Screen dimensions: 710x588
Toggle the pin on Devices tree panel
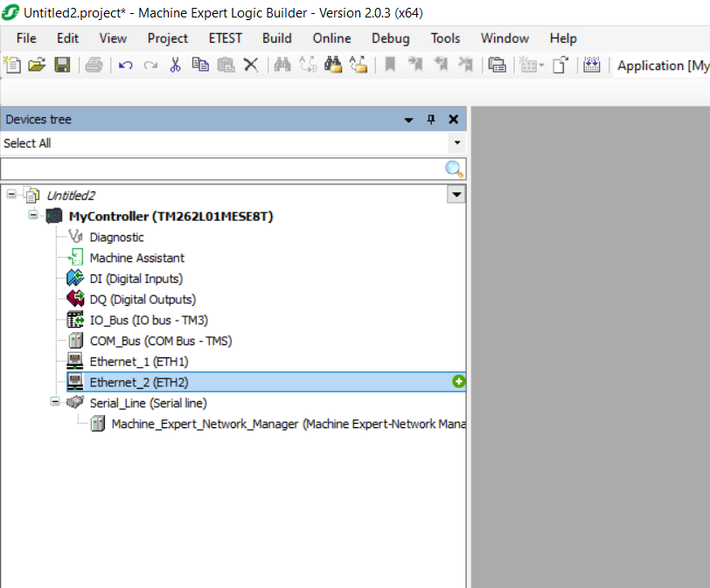[x=431, y=120]
